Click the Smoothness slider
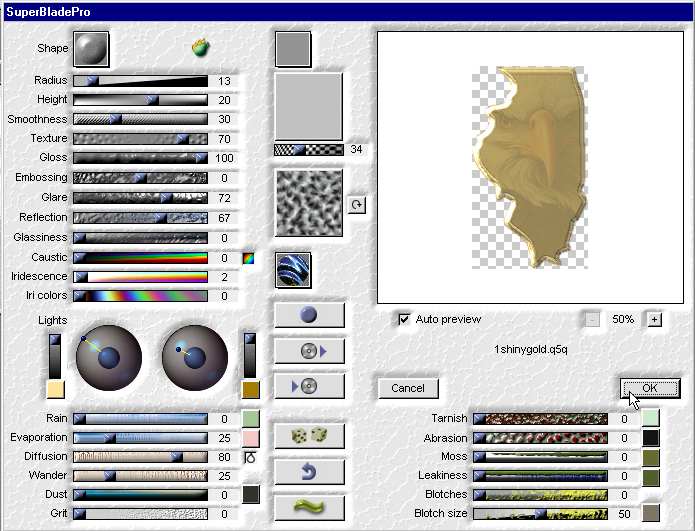This screenshot has height=531, width=695. pos(140,119)
